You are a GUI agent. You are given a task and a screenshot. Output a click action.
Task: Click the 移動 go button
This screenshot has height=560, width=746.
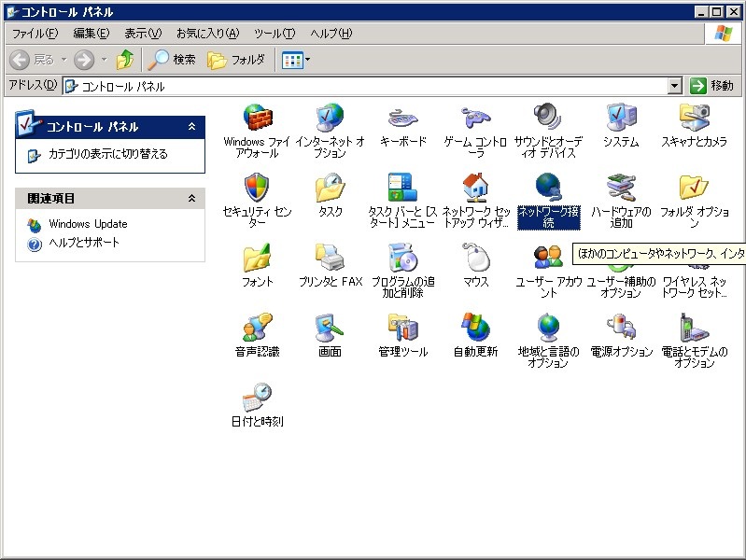pos(712,86)
